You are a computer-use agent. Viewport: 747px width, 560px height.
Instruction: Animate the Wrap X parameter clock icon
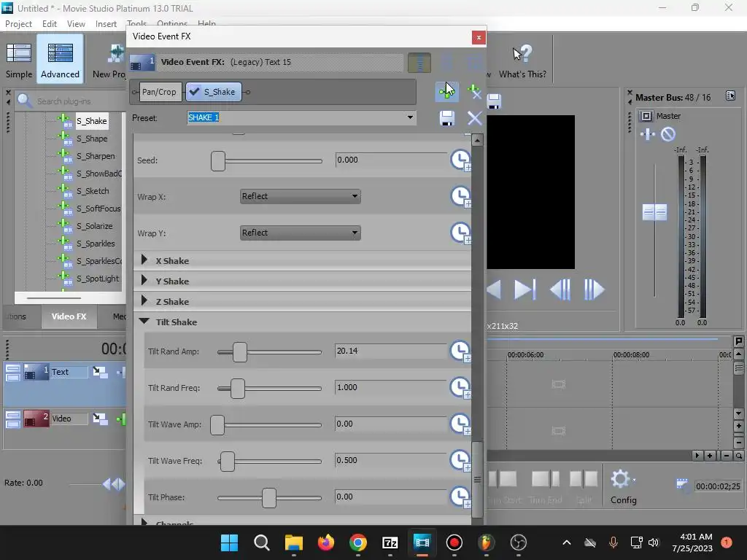pos(461,196)
